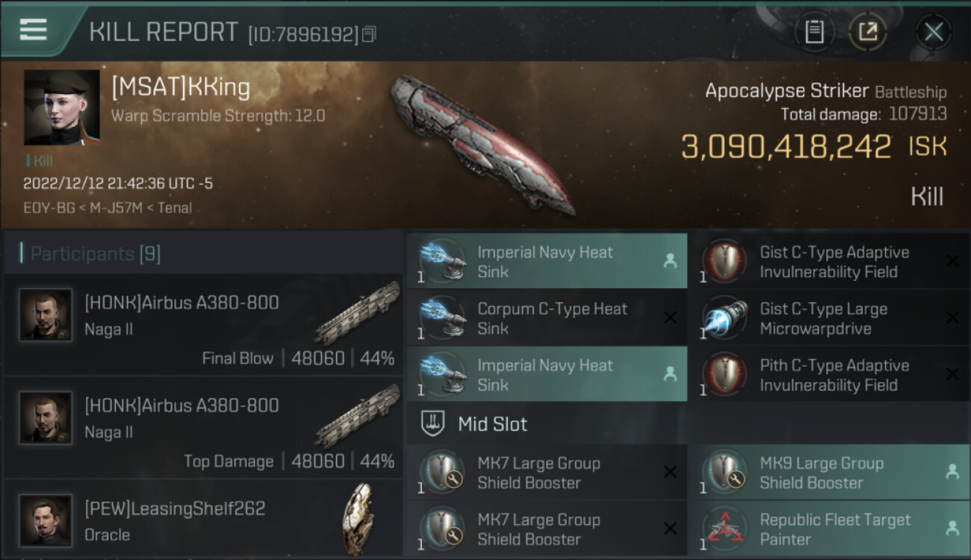The image size is (971, 560).
Task: Share the kill report via export icon
Action: point(868,31)
